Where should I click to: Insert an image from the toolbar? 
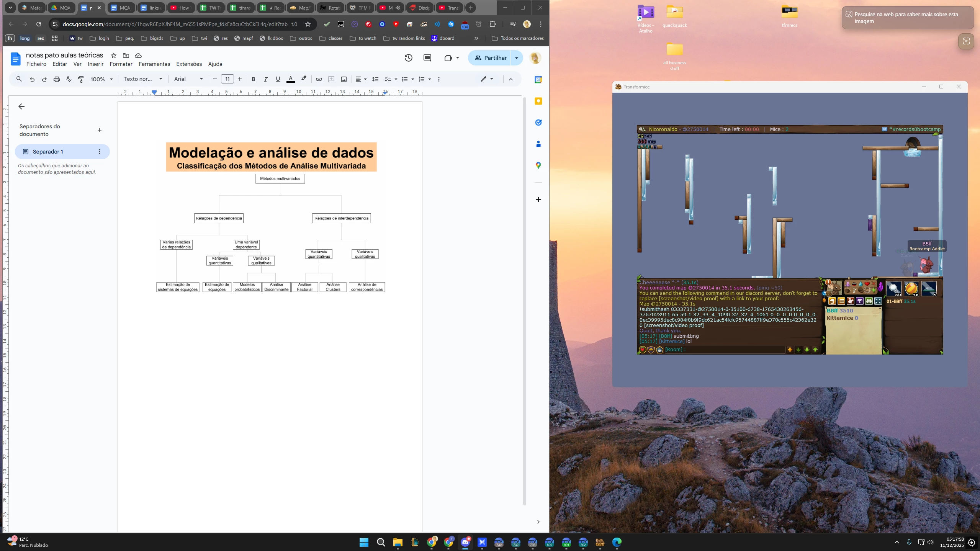[344, 79]
